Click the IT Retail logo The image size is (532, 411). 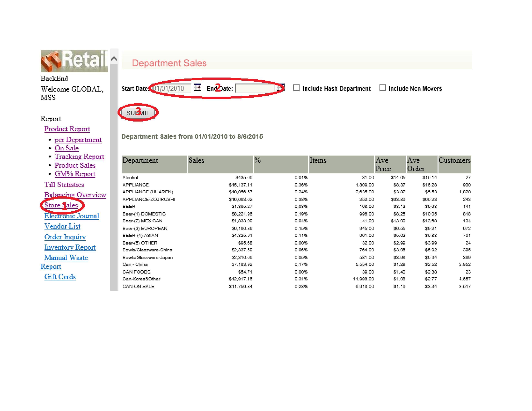pos(74,61)
